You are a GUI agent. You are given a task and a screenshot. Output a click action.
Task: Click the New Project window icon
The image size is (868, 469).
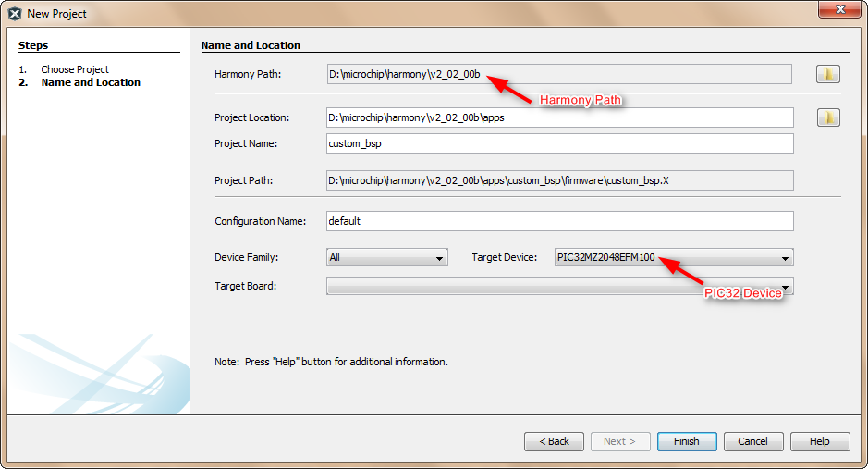click(15, 14)
